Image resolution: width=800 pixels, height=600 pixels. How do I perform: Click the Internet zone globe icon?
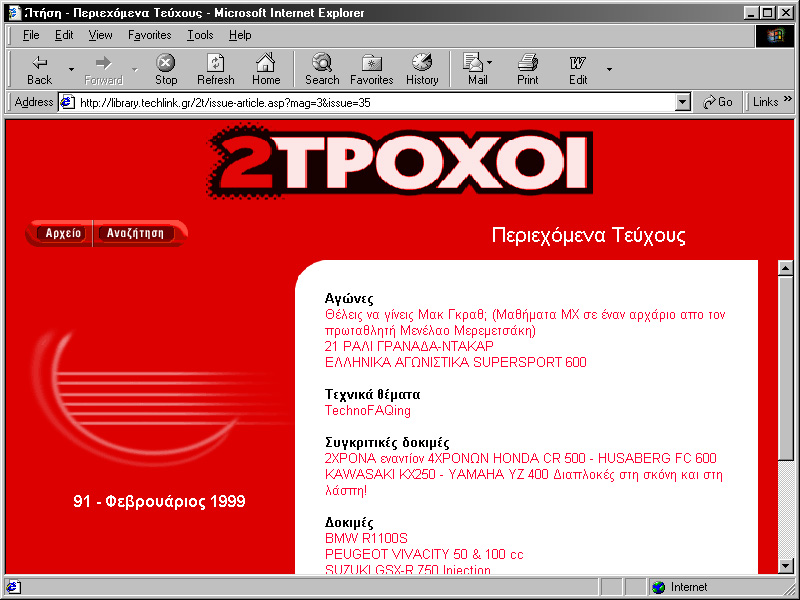coord(659,587)
